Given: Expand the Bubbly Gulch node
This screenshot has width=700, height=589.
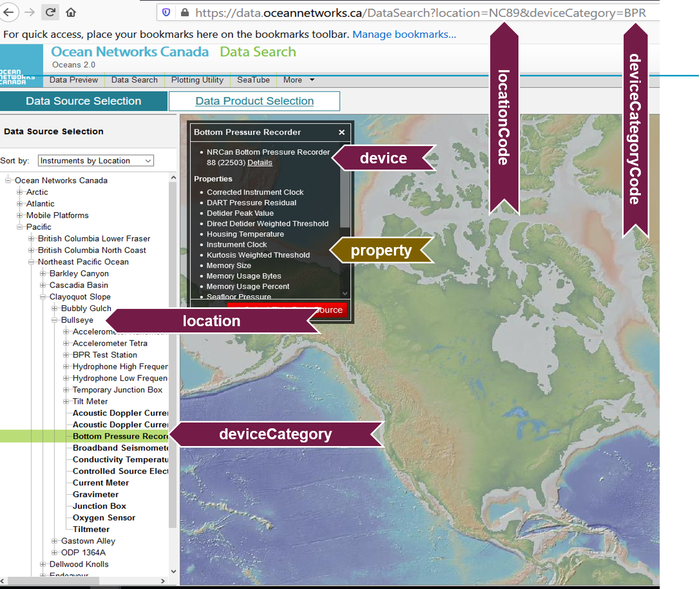Looking at the screenshot, I should pyautogui.click(x=54, y=308).
